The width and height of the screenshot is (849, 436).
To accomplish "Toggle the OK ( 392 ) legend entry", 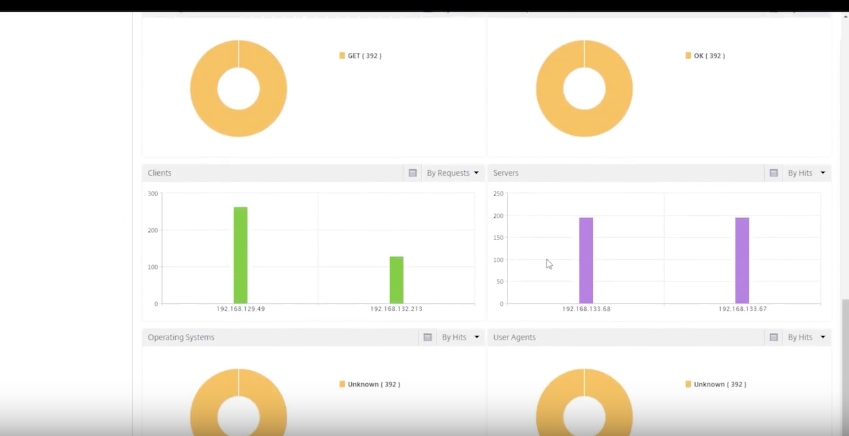I will [705, 56].
